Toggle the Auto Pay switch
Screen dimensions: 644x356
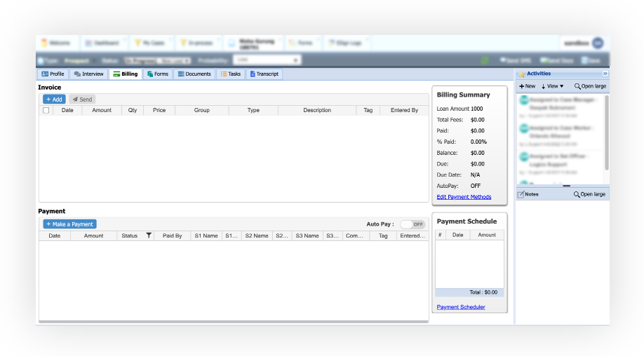412,224
